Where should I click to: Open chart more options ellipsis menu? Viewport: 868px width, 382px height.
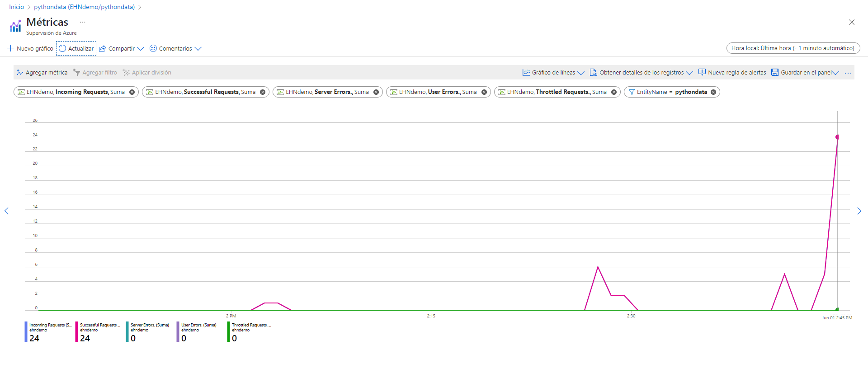pyautogui.click(x=848, y=73)
